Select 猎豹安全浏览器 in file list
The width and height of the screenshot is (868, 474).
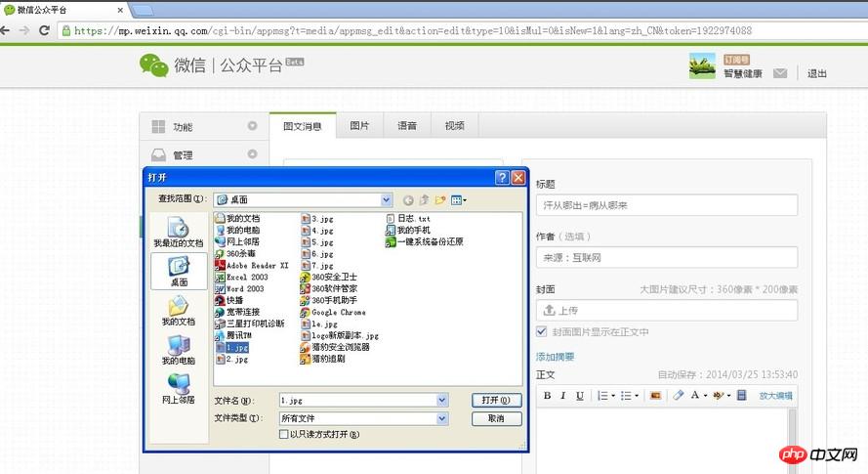click(335, 347)
